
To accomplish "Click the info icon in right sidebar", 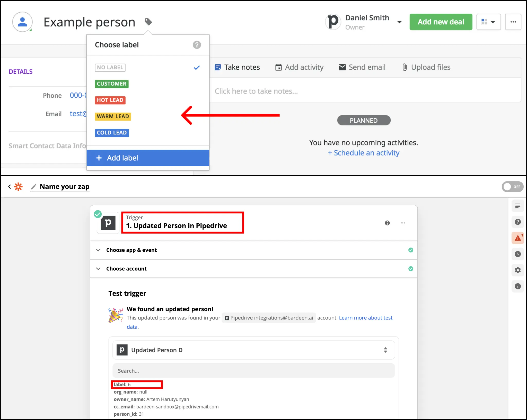I will pyautogui.click(x=518, y=286).
